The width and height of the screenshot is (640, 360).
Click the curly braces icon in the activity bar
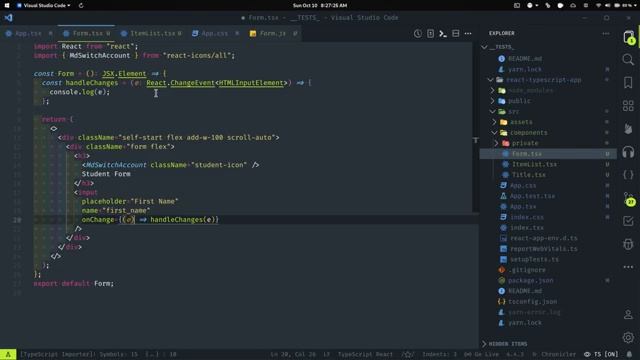(x=628, y=175)
